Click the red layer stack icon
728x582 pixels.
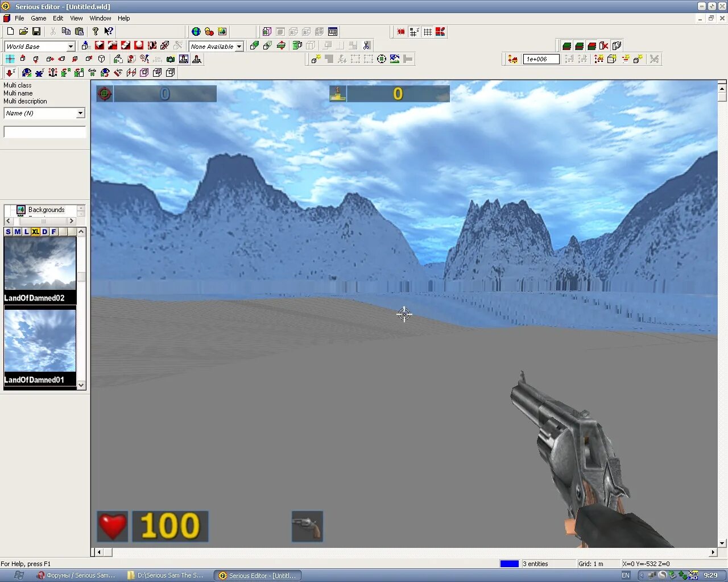click(x=591, y=45)
